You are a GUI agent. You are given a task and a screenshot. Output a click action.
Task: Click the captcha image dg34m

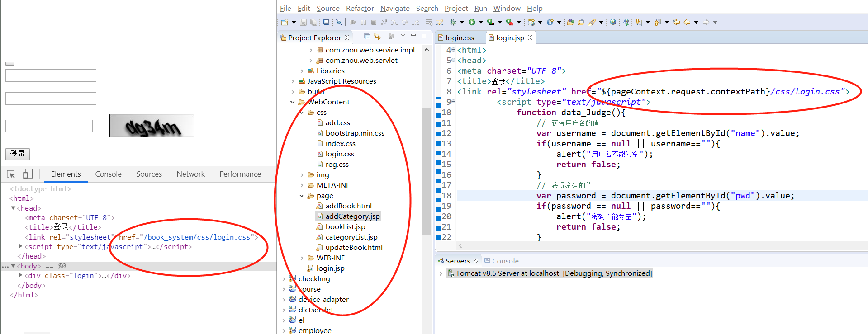[152, 126]
